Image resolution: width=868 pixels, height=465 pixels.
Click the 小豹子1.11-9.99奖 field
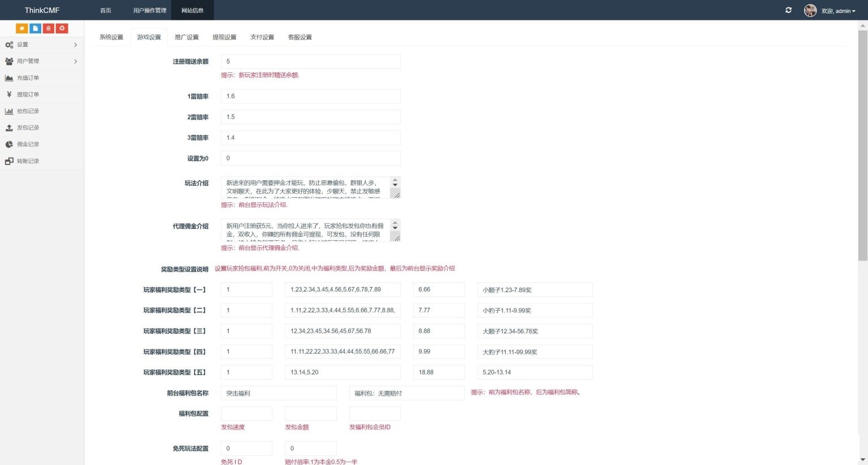535,310
